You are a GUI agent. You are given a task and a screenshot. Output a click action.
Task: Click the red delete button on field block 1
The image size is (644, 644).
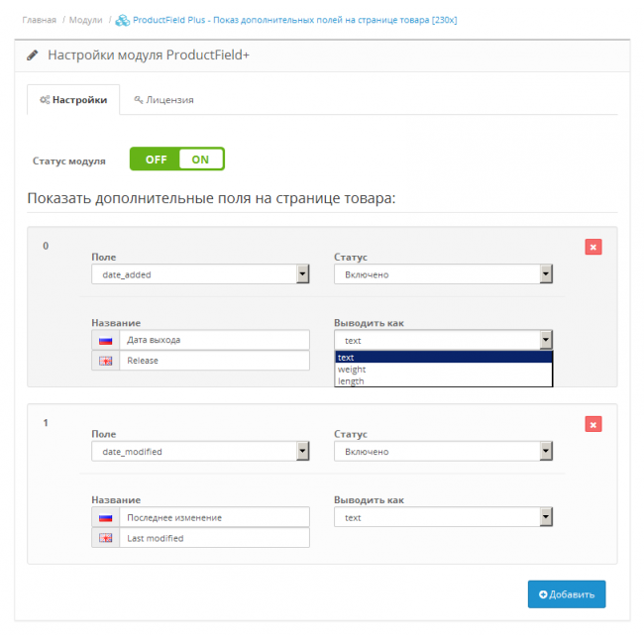[x=592, y=424]
